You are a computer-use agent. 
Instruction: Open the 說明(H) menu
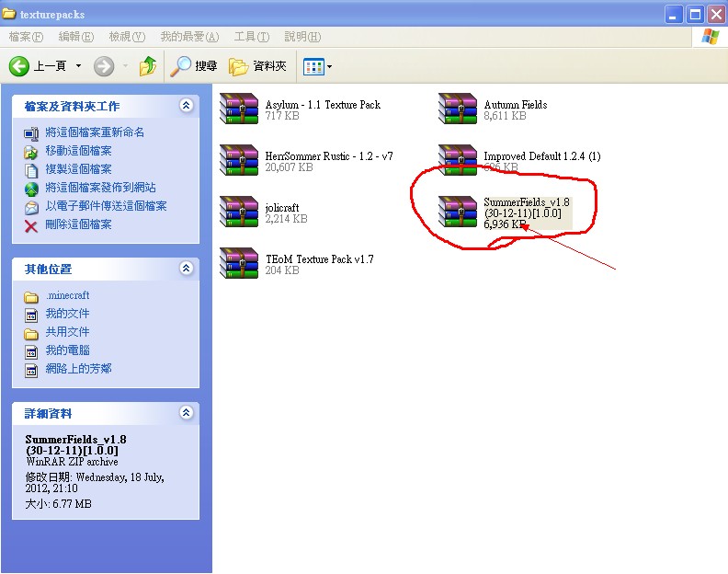pyautogui.click(x=302, y=37)
